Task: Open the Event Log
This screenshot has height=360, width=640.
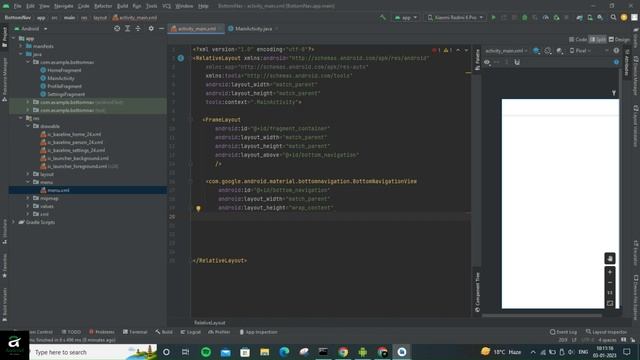Action: (563, 332)
